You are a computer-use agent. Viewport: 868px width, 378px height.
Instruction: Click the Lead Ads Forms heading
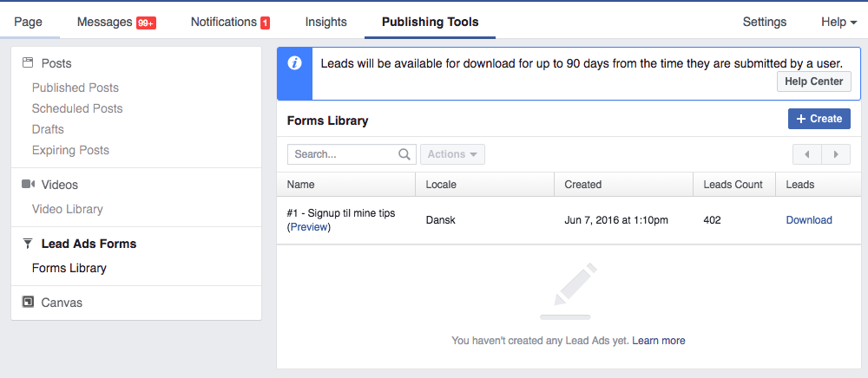[89, 244]
